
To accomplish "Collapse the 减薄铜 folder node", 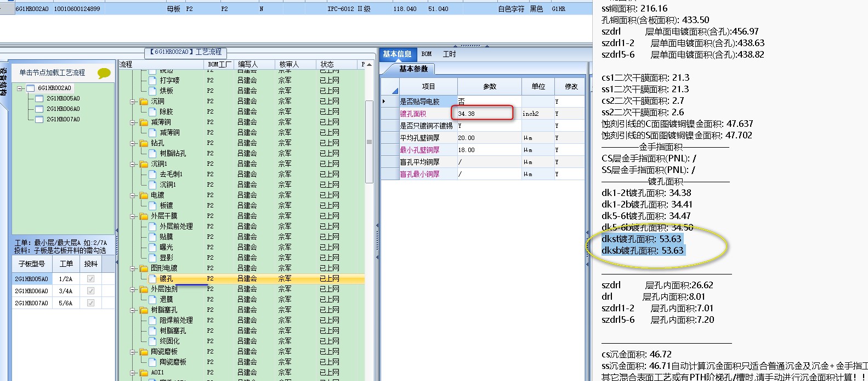I will (133, 122).
